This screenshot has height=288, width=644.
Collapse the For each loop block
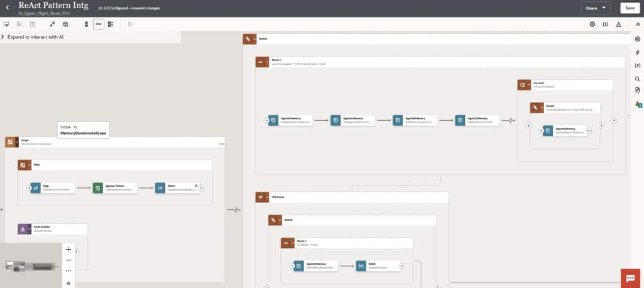pyautogui.click(x=524, y=85)
